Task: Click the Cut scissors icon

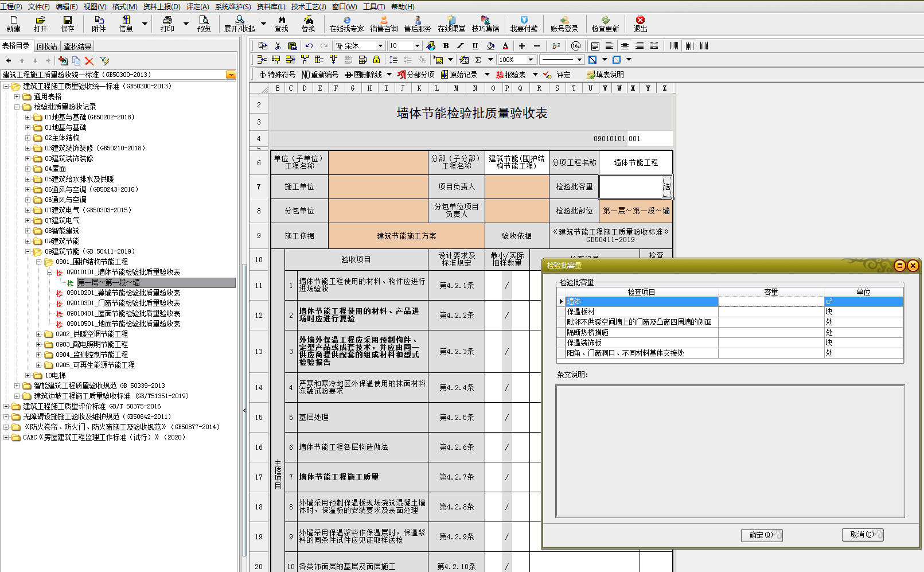Action: (278, 46)
